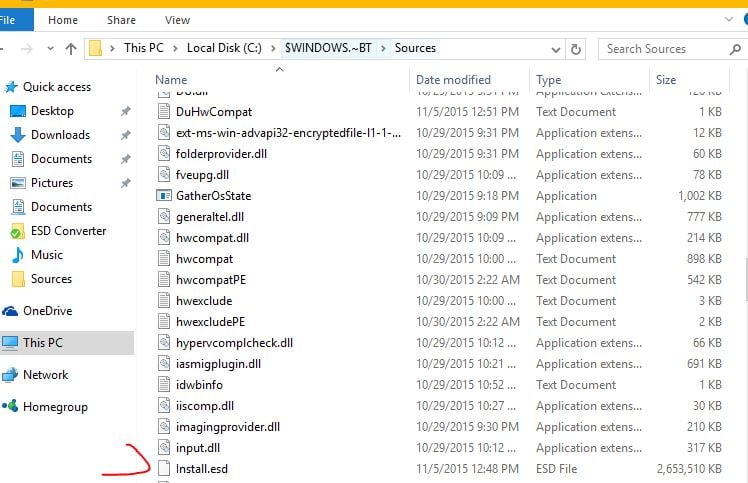The height and width of the screenshot is (483, 748).
Task: Go up one folder level
Action: pyautogui.click(x=71, y=49)
